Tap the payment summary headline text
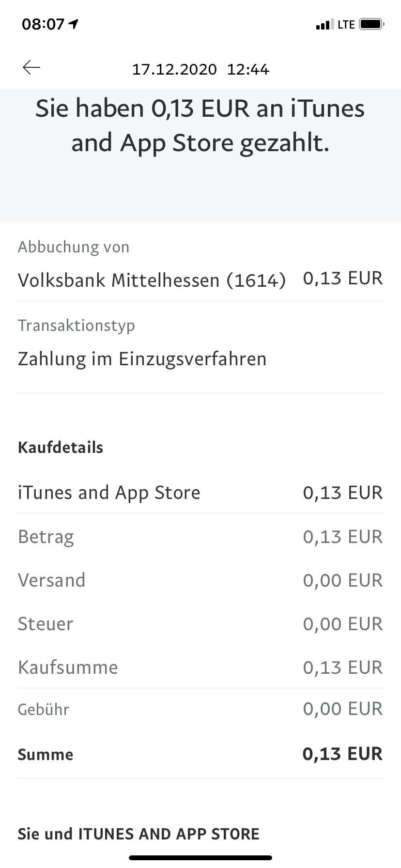Image resolution: width=401 pixels, height=868 pixels. coord(200,125)
